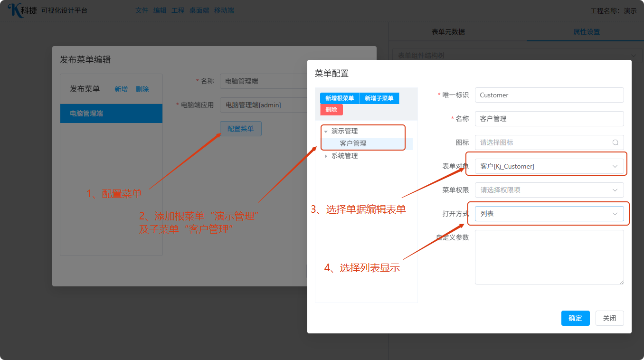
Task: Switch to the 表单元数据 tab
Action: (x=448, y=32)
